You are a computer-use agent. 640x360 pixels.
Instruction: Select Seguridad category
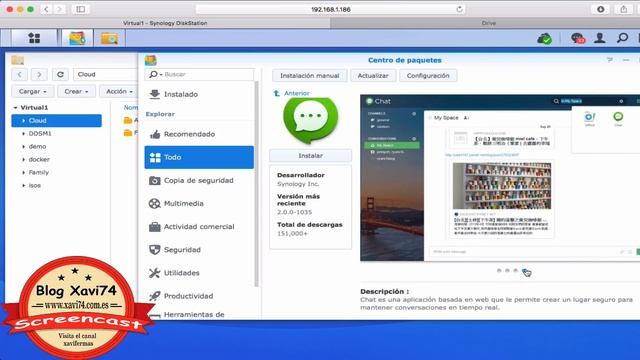tap(199, 249)
